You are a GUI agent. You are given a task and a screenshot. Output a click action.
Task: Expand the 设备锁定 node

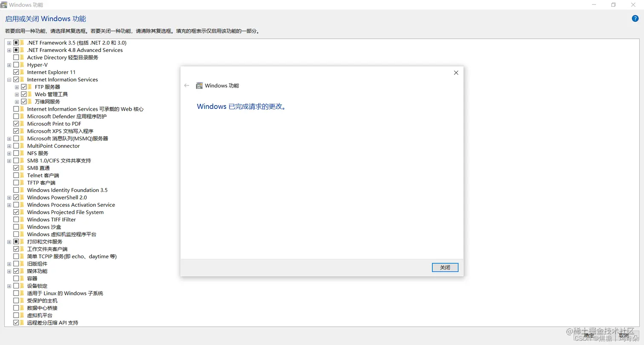click(9, 286)
